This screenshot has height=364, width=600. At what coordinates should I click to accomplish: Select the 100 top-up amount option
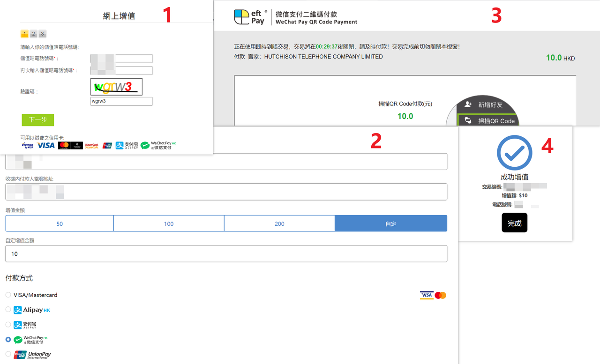pyautogui.click(x=169, y=223)
